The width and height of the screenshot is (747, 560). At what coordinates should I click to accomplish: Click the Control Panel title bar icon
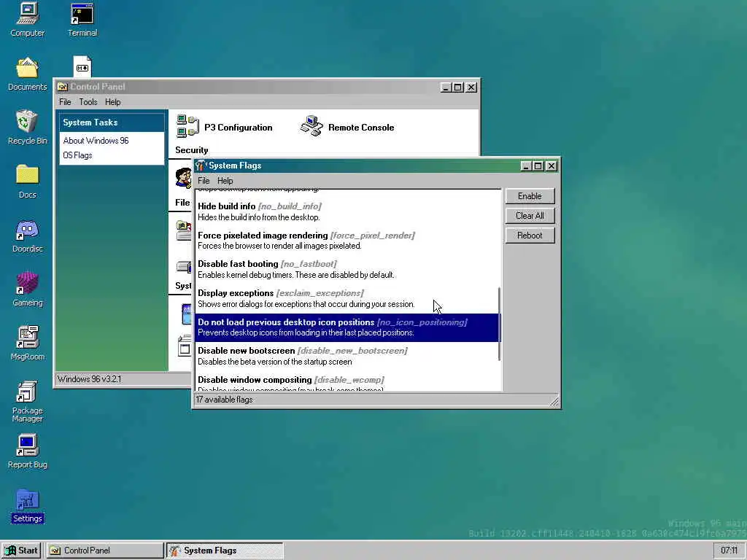pos(63,87)
